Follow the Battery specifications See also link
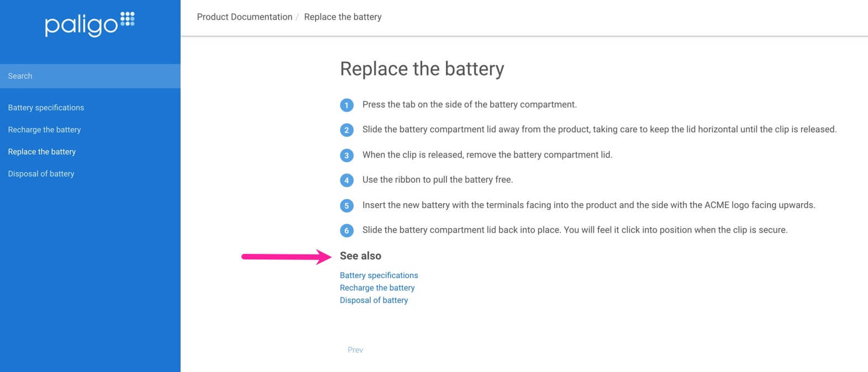This screenshot has height=372, width=868. click(x=378, y=275)
